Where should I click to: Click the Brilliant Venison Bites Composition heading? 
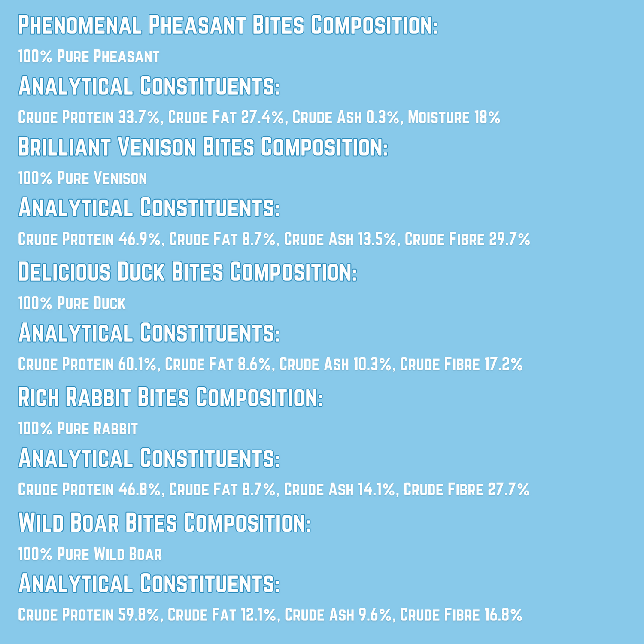pos(203,147)
